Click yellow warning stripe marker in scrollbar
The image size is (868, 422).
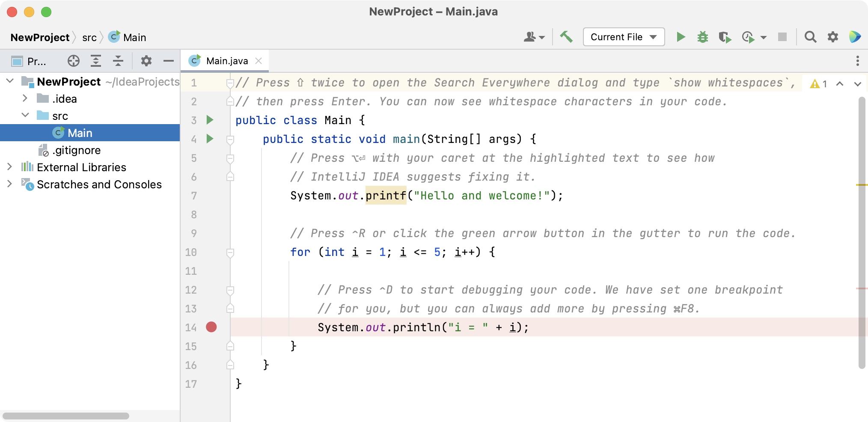click(x=862, y=185)
